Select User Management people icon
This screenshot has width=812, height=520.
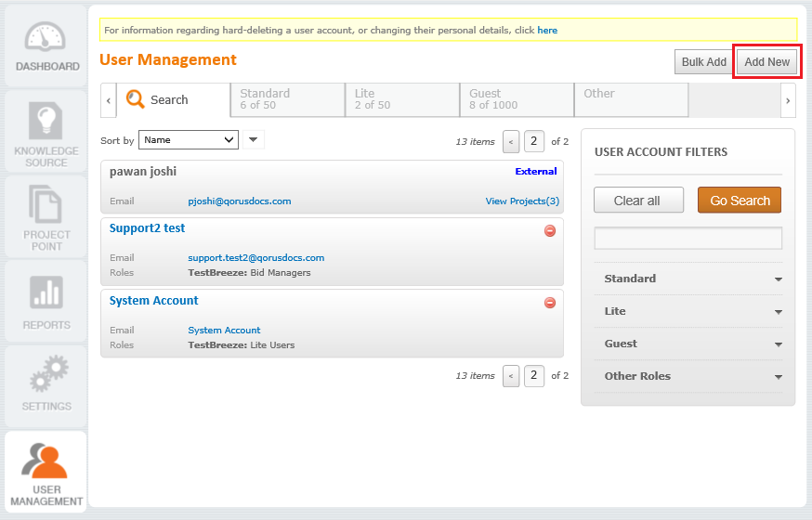45,461
